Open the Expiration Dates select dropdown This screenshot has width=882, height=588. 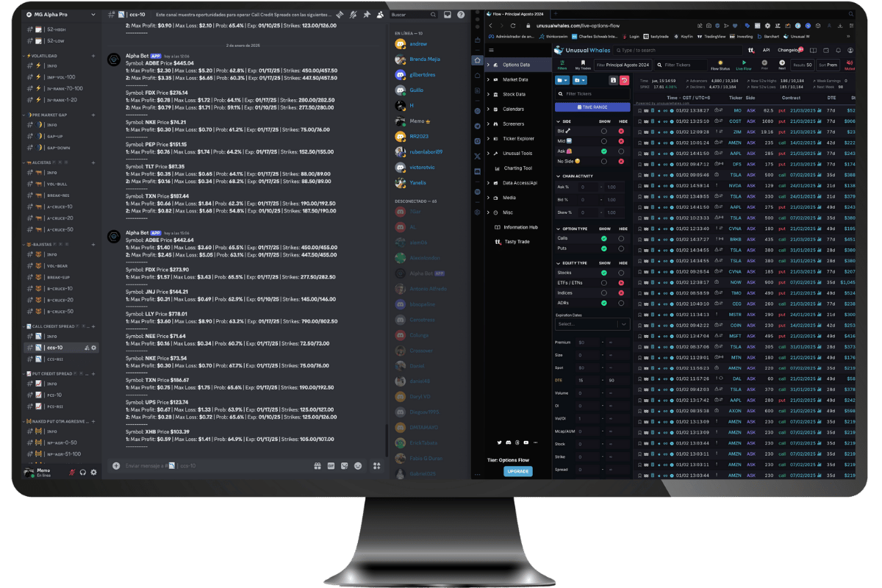pyautogui.click(x=592, y=323)
